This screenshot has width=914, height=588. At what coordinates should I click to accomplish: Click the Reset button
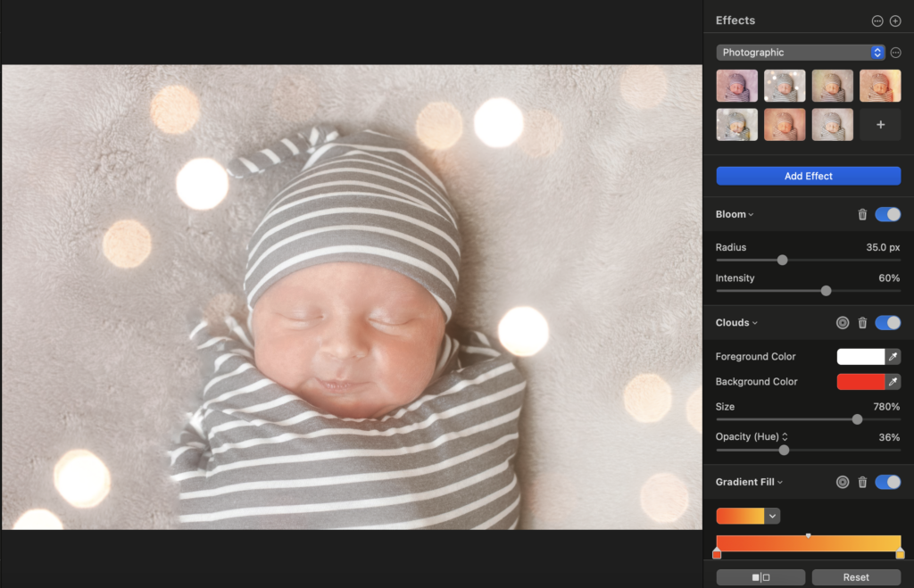coord(856,577)
